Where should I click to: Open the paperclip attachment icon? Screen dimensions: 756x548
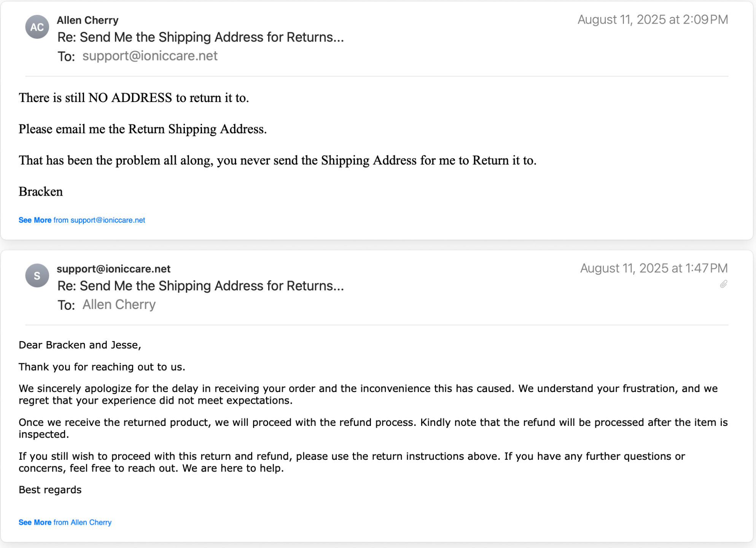pyautogui.click(x=723, y=284)
